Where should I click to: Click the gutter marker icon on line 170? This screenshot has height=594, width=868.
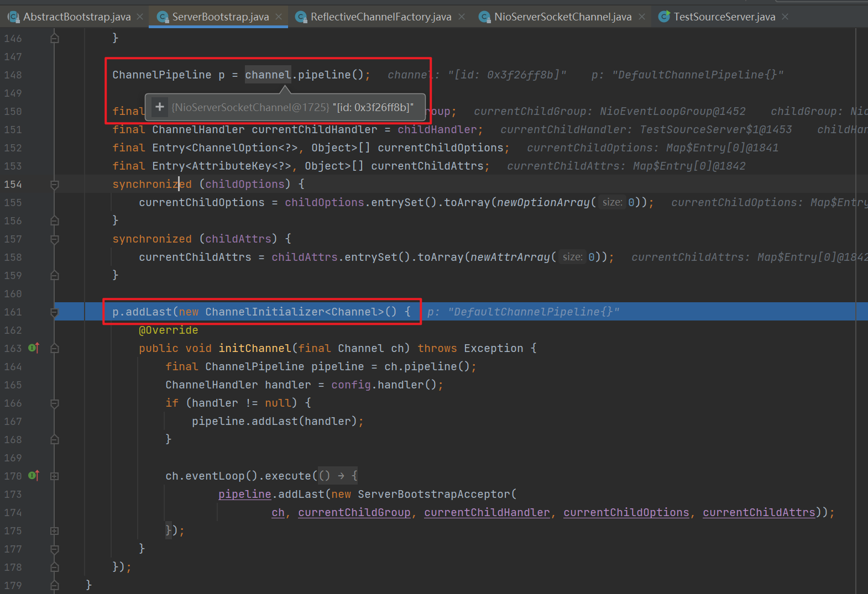[x=34, y=476]
